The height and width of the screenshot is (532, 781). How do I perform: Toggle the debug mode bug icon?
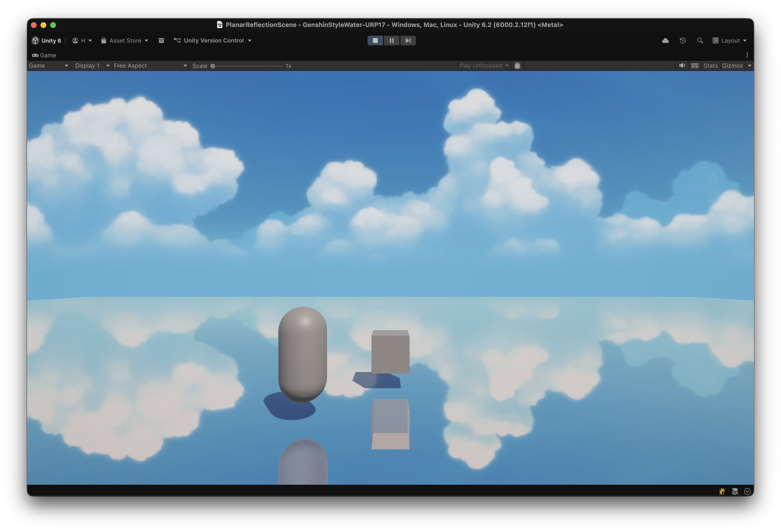click(517, 66)
